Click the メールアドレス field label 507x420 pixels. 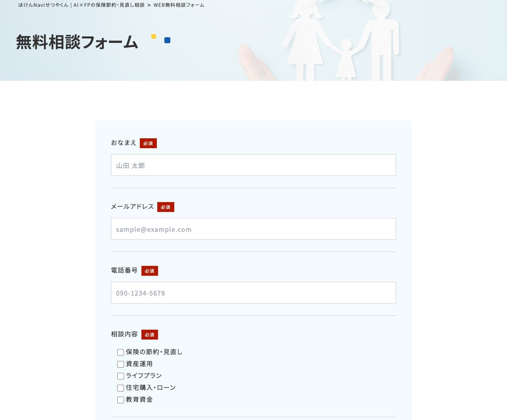[x=132, y=206]
